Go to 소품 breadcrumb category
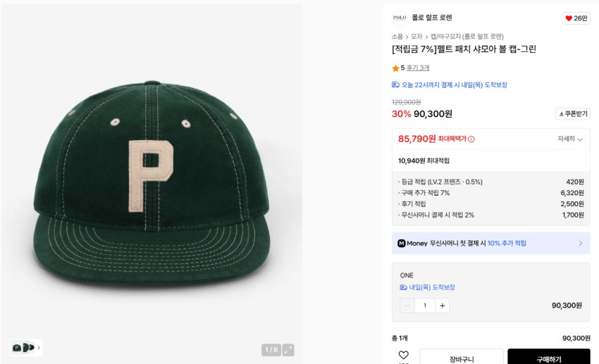The image size is (599, 364). coord(397,37)
